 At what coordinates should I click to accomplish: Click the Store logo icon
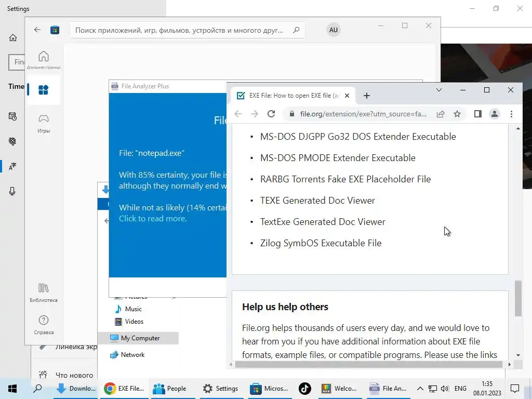point(55,30)
